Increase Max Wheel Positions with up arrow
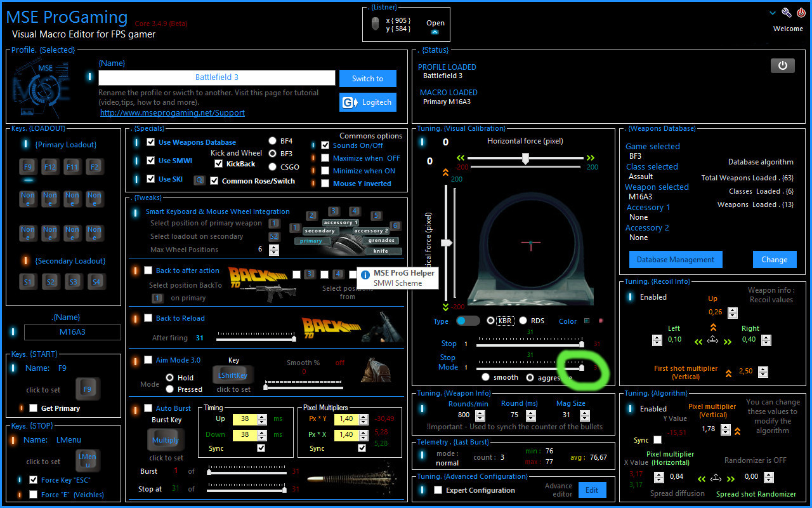 (x=274, y=246)
